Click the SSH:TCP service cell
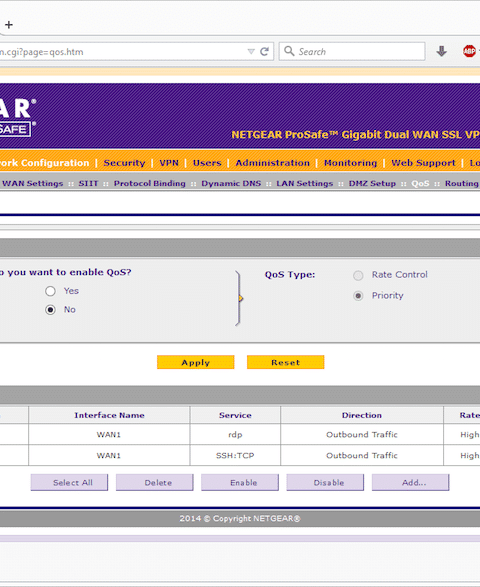This screenshot has height=587, width=480. click(x=235, y=456)
